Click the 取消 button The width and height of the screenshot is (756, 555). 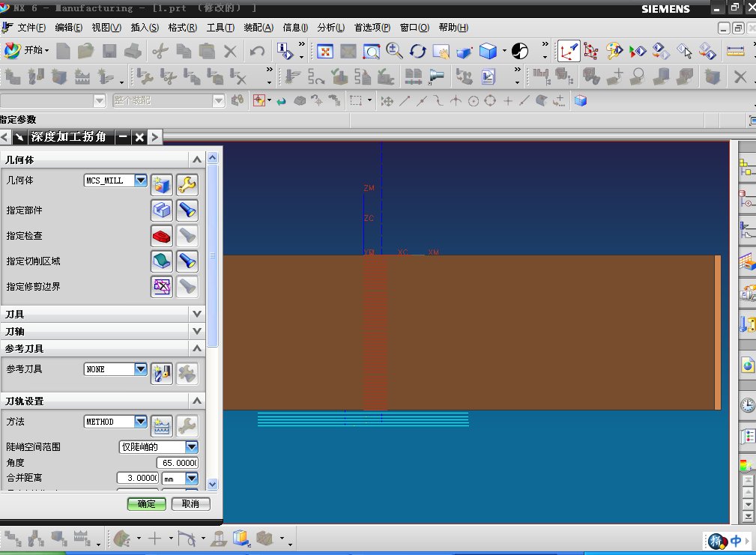190,504
